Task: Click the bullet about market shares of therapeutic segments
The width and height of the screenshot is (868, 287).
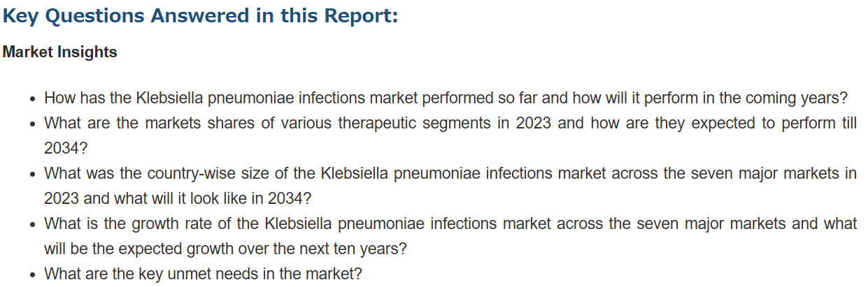Action: (450, 135)
